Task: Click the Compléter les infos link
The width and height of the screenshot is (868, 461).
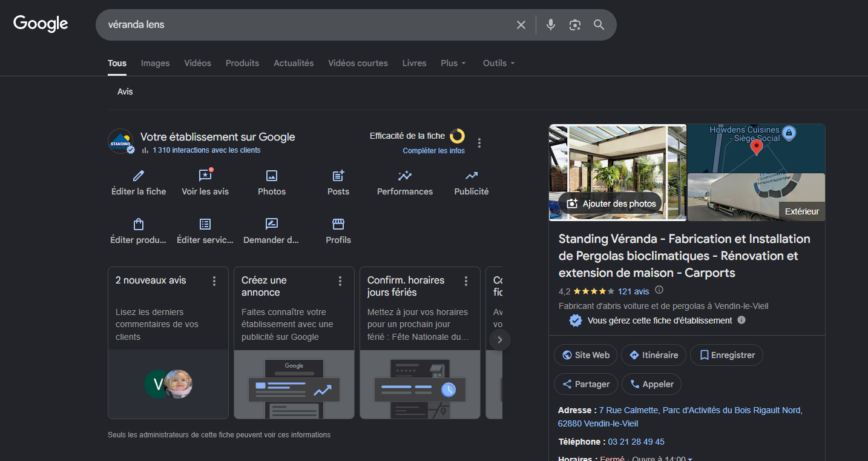Action: coord(434,150)
